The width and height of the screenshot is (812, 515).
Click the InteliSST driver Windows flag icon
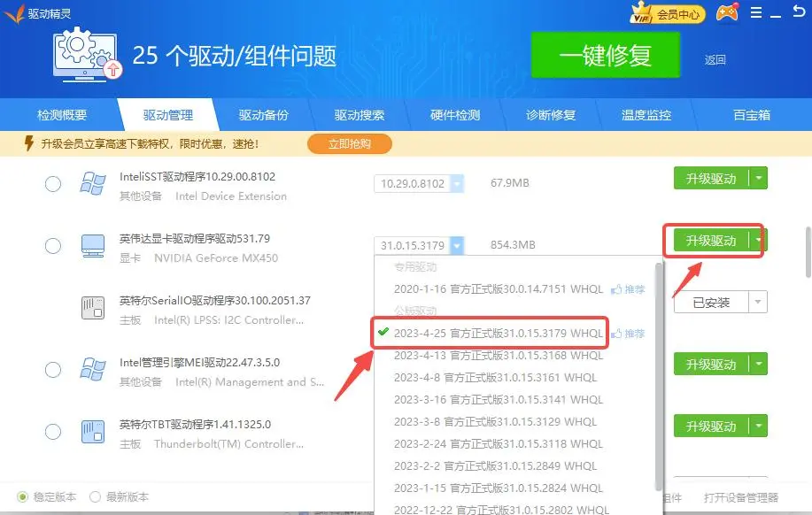[x=92, y=184]
